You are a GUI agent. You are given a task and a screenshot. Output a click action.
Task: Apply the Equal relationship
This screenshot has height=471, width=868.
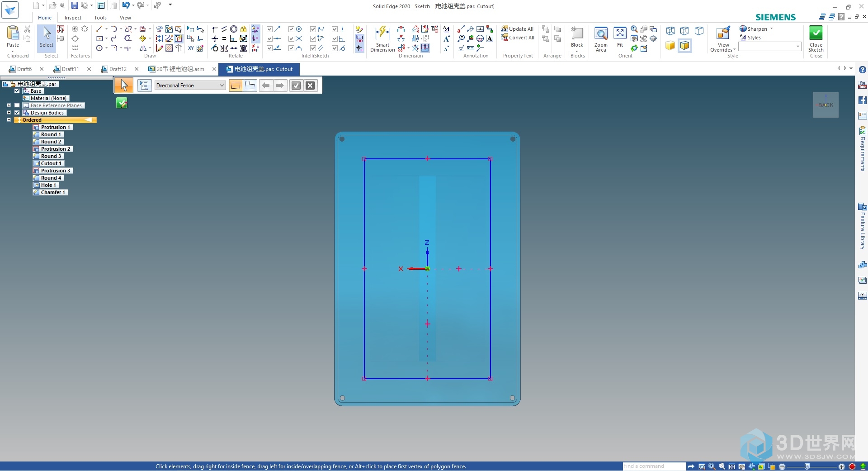pyautogui.click(x=224, y=38)
